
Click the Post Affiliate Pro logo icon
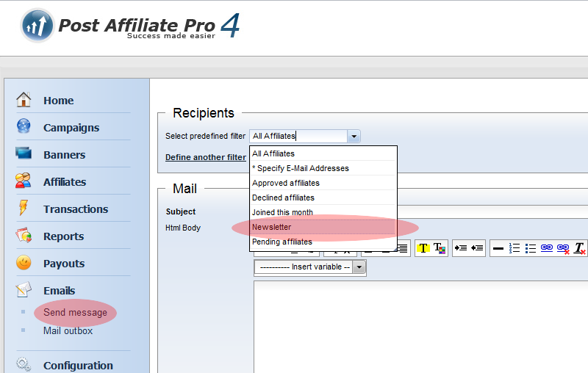tap(37, 26)
